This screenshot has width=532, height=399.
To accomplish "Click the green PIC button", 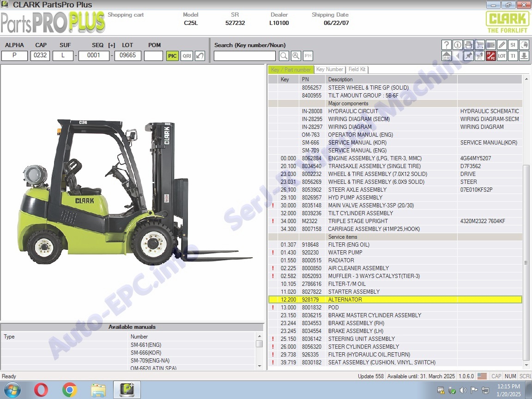I will (x=172, y=56).
